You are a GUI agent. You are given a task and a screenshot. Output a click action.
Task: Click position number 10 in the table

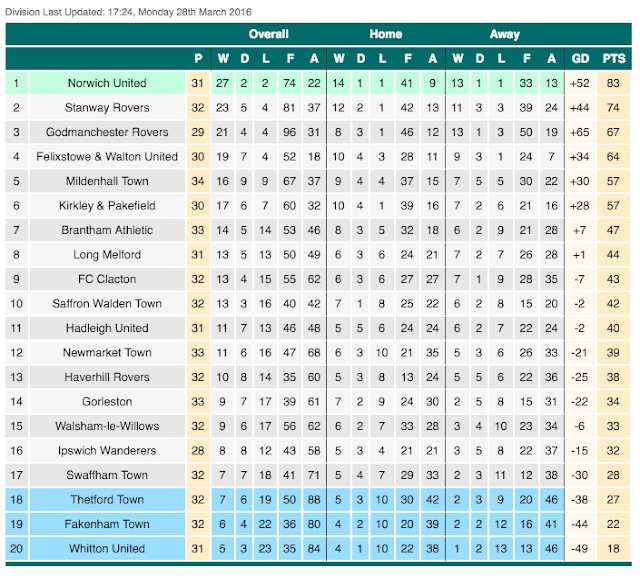(x=16, y=304)
